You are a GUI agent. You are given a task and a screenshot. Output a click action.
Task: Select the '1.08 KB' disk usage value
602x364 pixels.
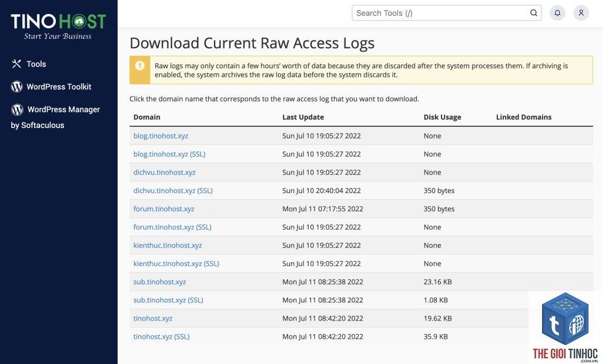pyautogui.click(x=436, y=301)
